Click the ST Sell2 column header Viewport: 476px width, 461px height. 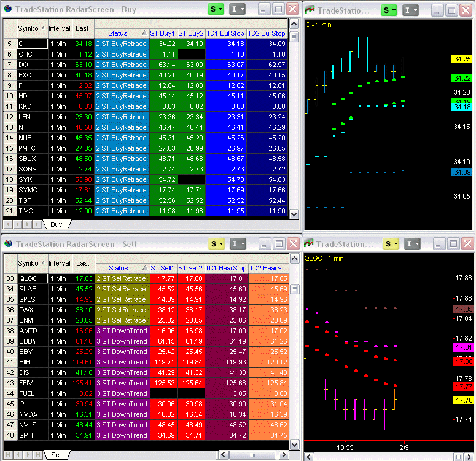pyautogui.click(x=190, y=268)
